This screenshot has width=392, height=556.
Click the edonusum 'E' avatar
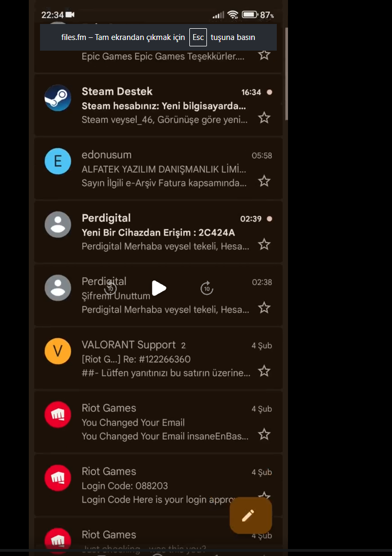coord(58,162)
